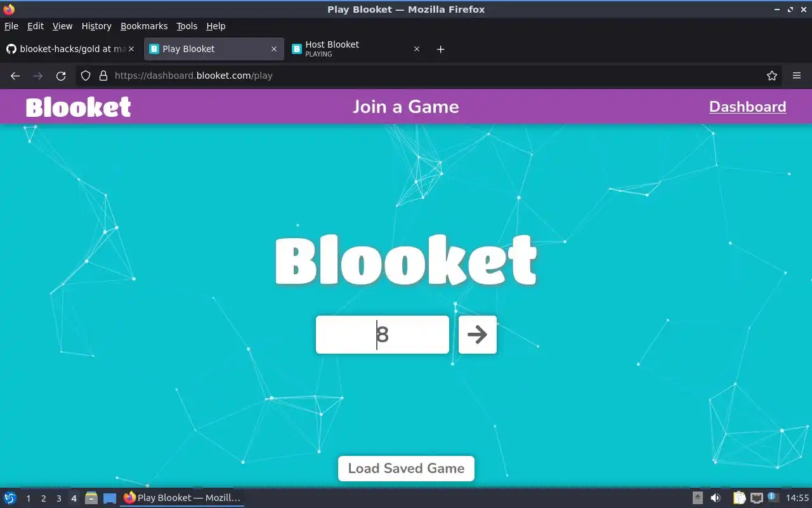Select Play Blooket Firefox taskbar entry
The image size is (812, 508).
182,498
